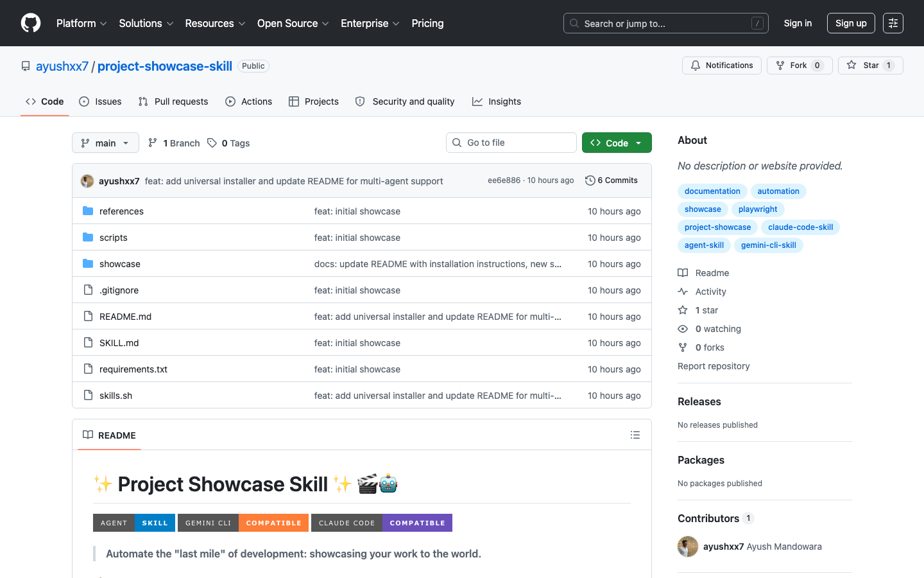The image size is (924, 578).
Task: View the 1 Branch list
Action: point(174,143)
